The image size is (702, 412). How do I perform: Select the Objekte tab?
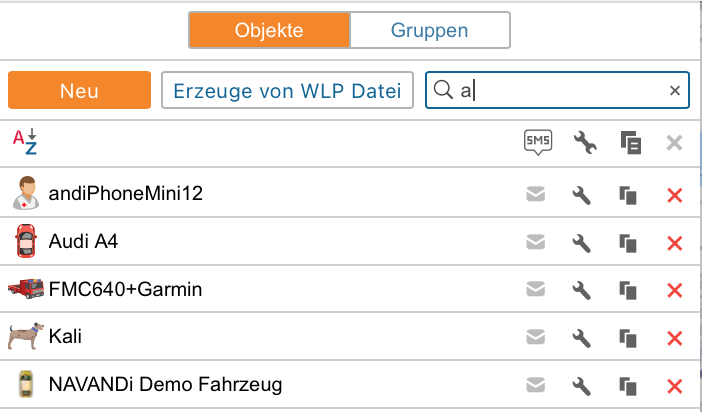(x=269, y=30)
